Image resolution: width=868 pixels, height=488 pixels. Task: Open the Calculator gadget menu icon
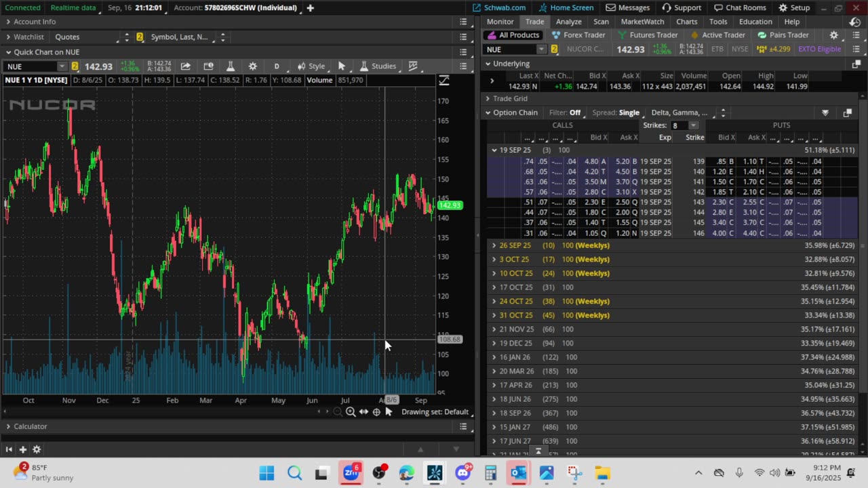(x=463, y=426)
